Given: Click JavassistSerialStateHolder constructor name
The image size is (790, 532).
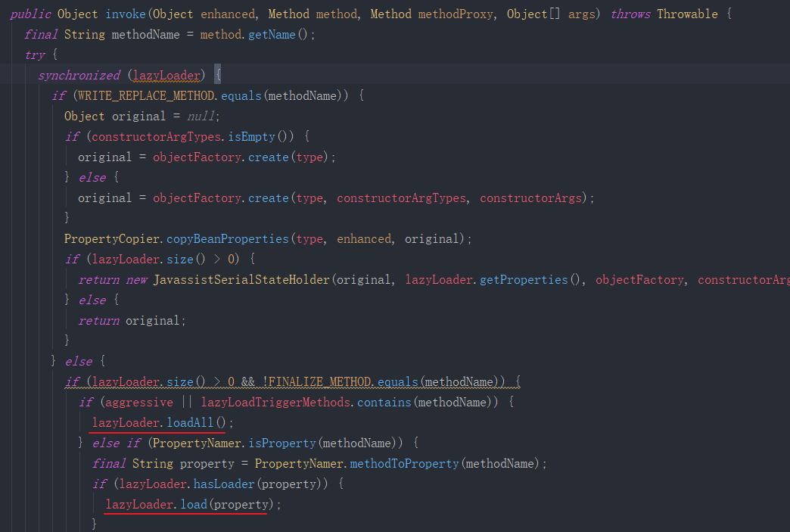Looking at the screenshot, I should coord(241,279).
